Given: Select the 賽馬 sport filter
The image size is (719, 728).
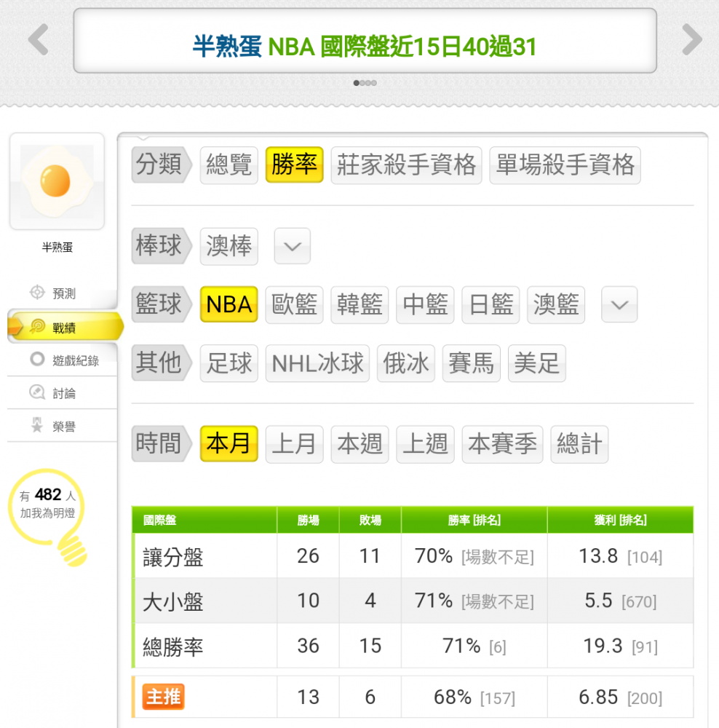Looking at the screenshot, I should [472, 363].
